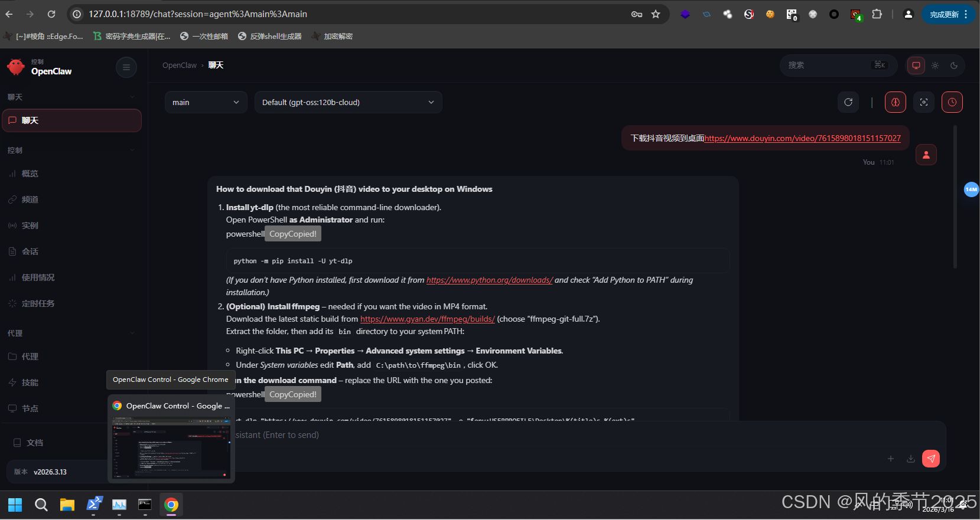Click the blue 14M floating badge
Screen dimensions: 980x520
(971, 189)
